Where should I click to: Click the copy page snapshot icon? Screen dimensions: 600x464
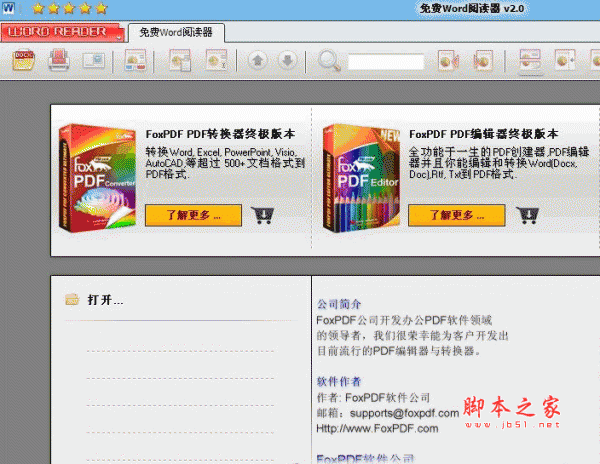[180, 60]
